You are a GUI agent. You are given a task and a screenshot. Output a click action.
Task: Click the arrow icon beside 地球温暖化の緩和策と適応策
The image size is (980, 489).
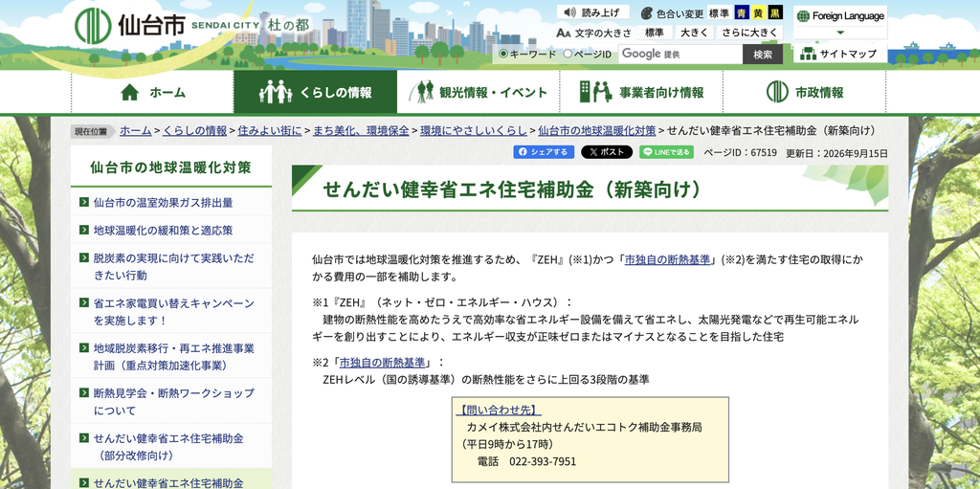84,230
